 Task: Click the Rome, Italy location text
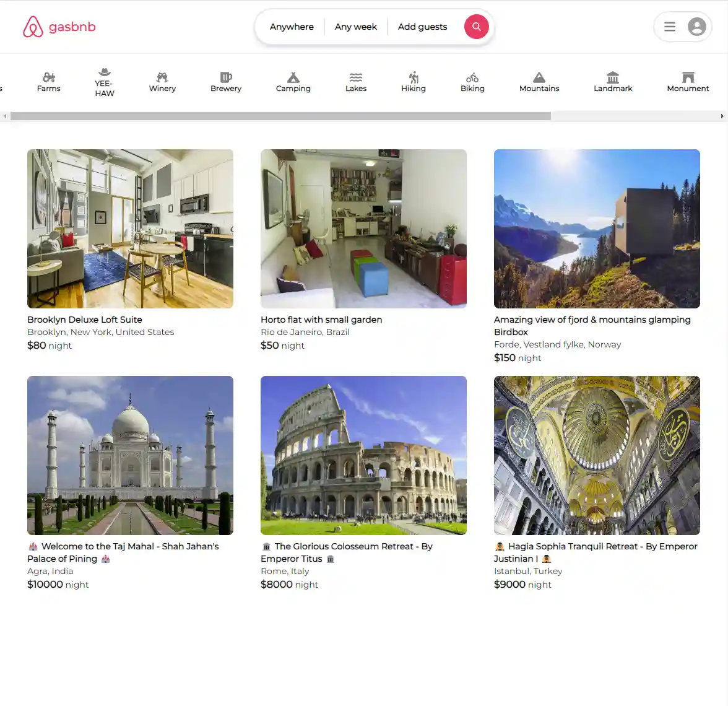pyautogui.click(x=285, y=571)
